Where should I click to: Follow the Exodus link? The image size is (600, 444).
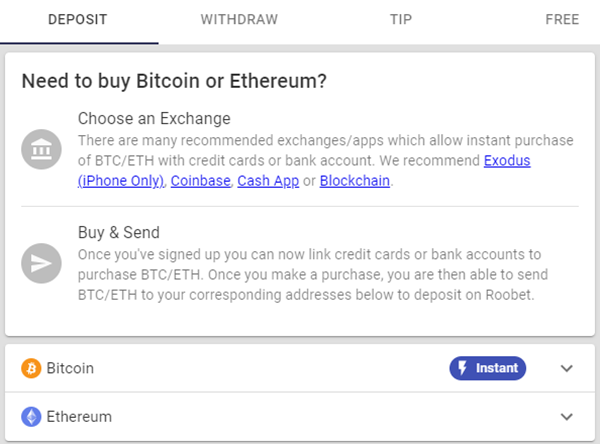click(x=507, y=160)
